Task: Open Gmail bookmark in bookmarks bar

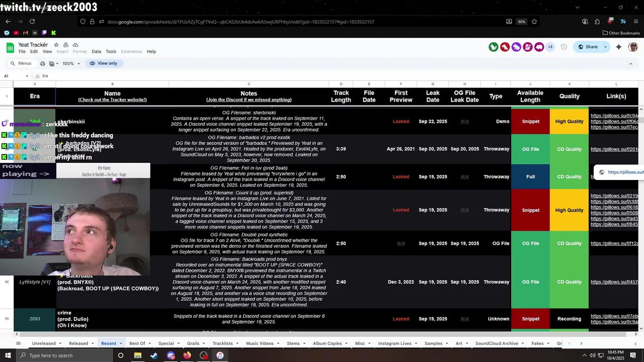Action: pyautogui.click(x=26, y=33)
